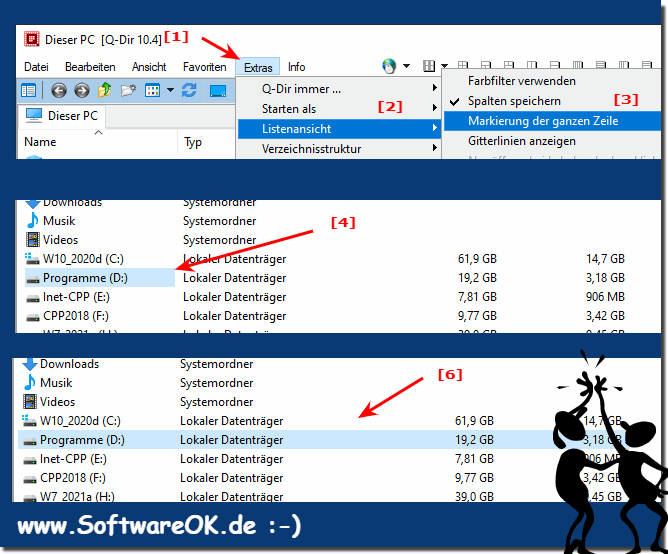Click the folder-up navigation icon
Image resolution: width=668 pixels, height=554 pixels.
[104, 90]
